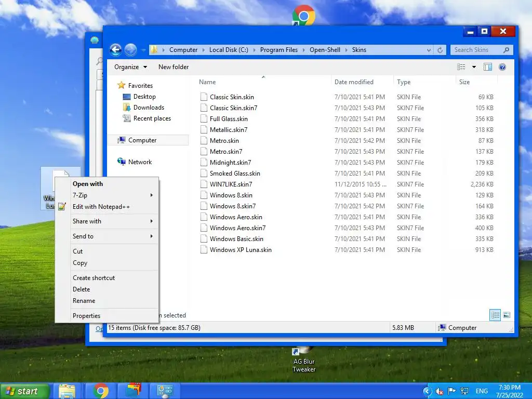This screenshot has width=532, height=399.
Task: Open the start menu button
Action: (24, 391)
